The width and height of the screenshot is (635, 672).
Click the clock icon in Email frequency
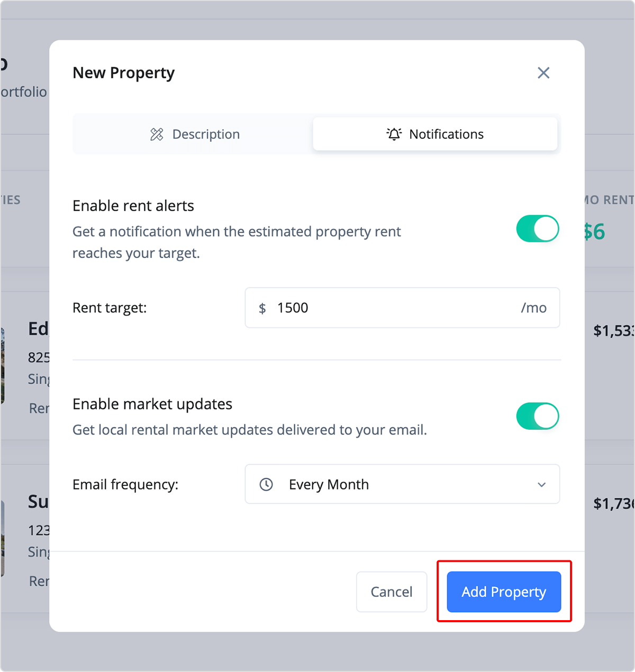[x=266, y=484]
